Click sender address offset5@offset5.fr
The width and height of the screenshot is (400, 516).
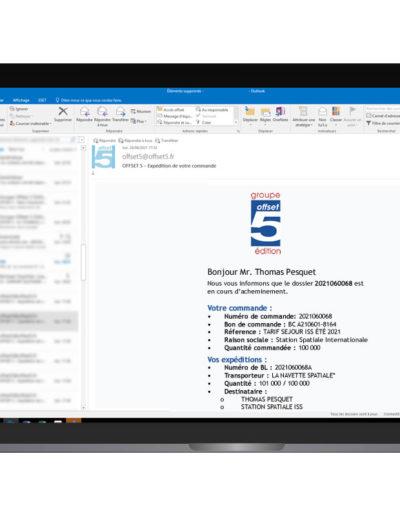[x=148, y=156]
